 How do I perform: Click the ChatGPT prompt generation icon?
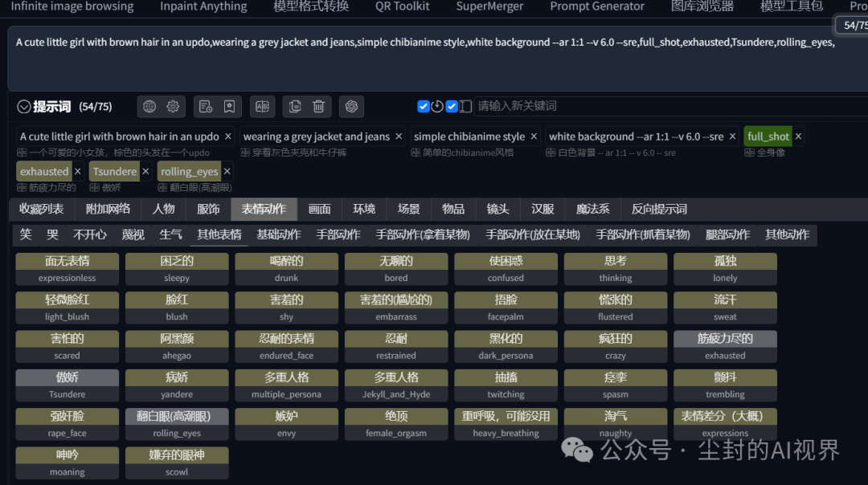351,106
